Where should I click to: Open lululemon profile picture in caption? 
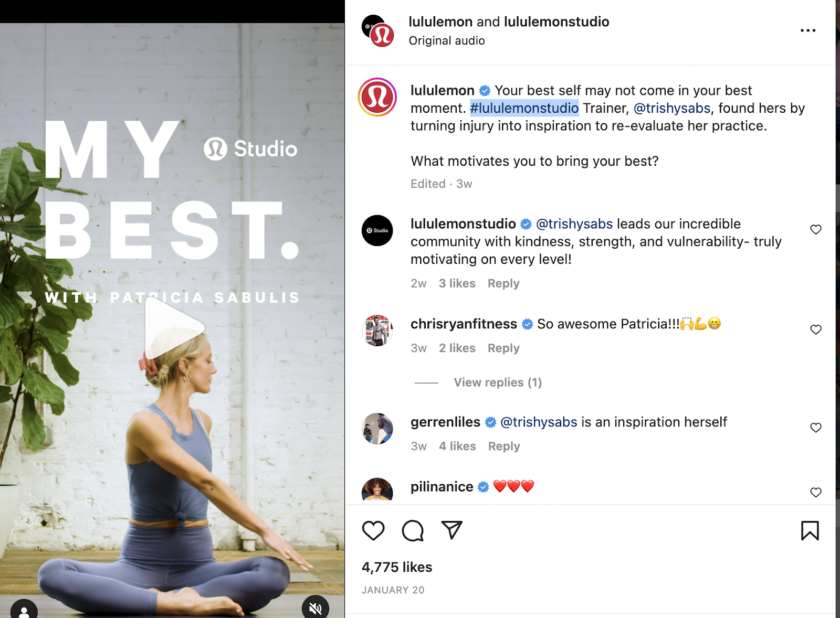pyautogui.click(x=377, y=97)
